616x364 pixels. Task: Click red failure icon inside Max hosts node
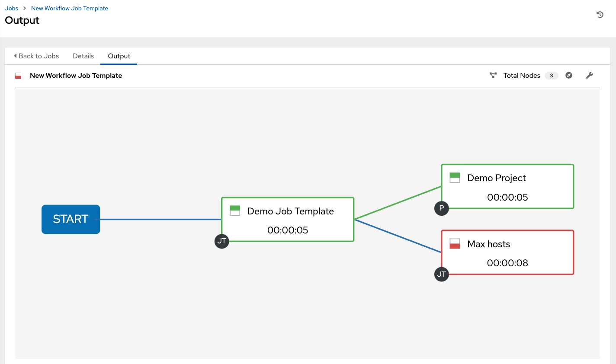(x=454, y=243)
